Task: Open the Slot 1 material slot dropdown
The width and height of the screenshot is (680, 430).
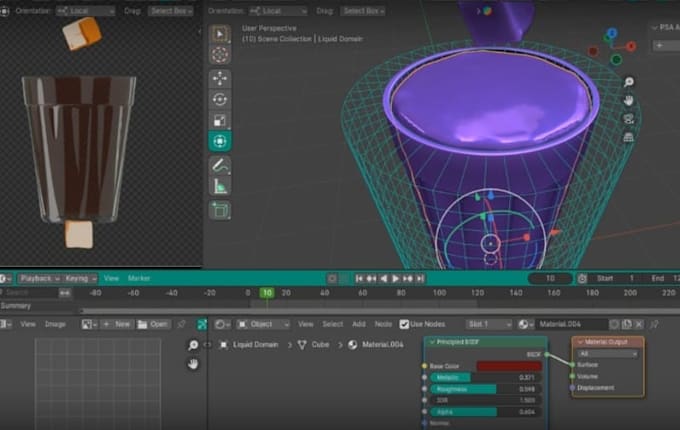Action: [489, 324]
